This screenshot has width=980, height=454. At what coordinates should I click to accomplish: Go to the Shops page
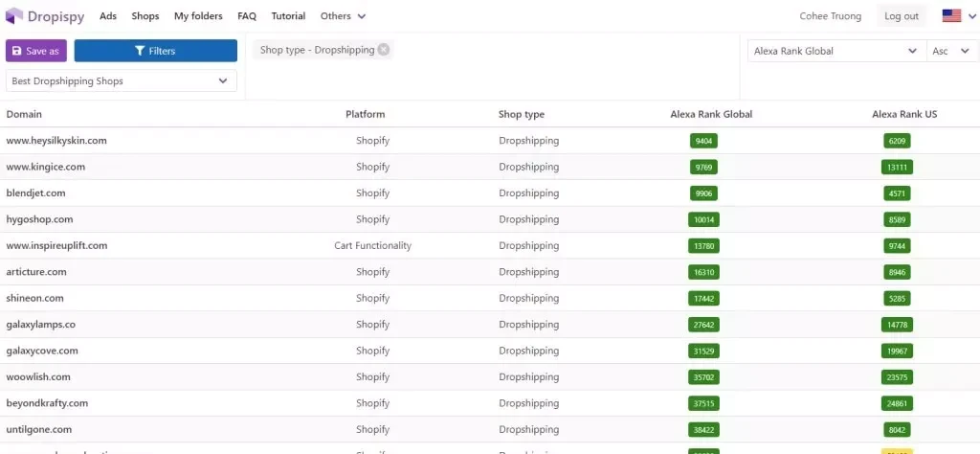point(145,16)
